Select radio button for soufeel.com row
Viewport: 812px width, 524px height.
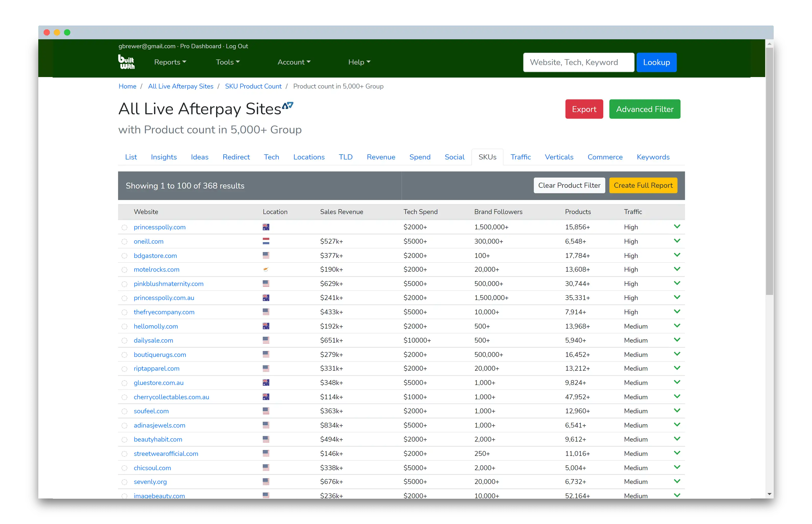pyautogui.click(x=124, y=411)
